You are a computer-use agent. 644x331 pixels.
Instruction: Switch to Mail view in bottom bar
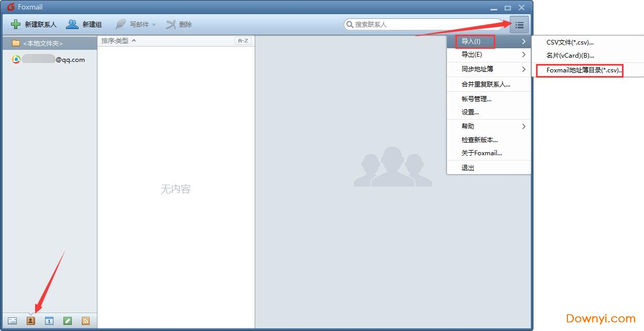(13, 321)
